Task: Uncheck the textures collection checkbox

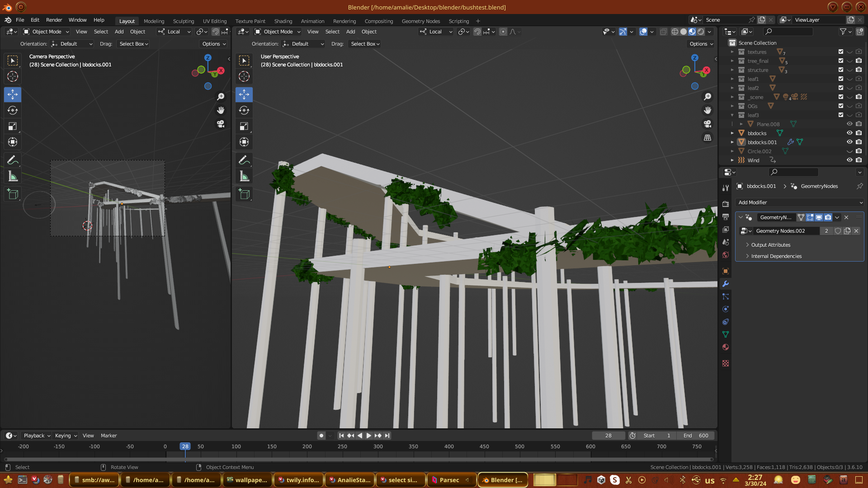Action: [841, 52]
